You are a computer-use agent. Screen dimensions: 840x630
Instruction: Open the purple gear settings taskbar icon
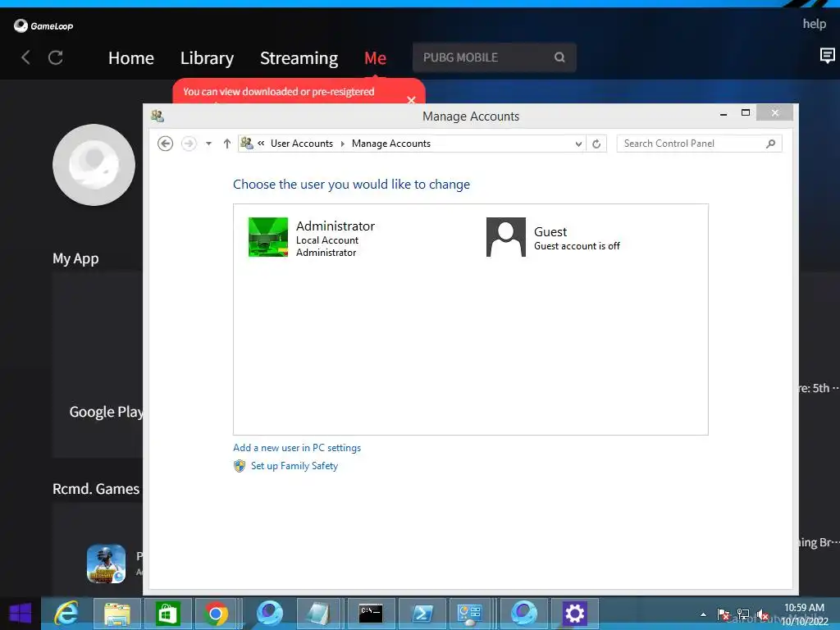[574, 614]
